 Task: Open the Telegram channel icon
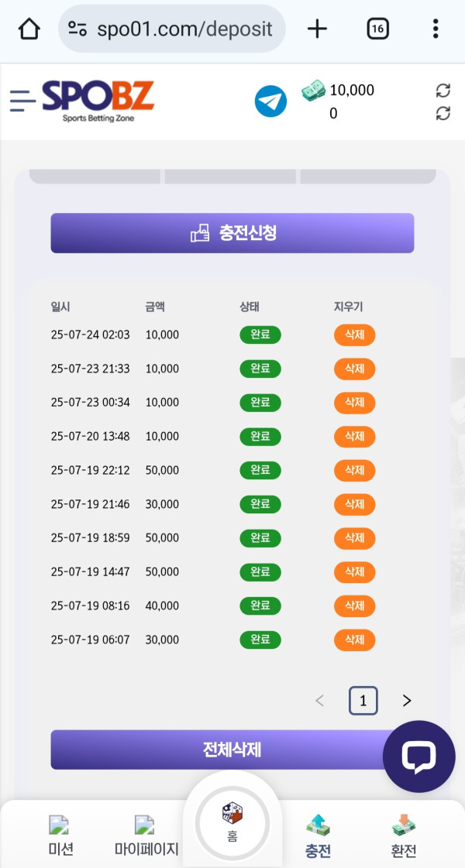coord(270,101)
